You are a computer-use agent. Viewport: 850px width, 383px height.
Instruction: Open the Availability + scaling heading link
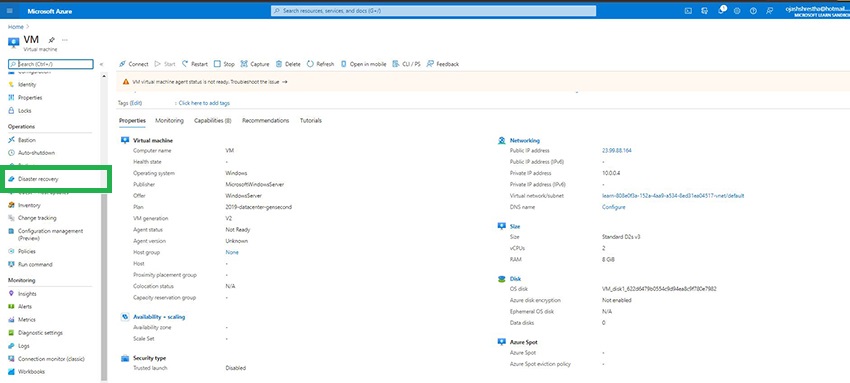(x=159, y=317)
